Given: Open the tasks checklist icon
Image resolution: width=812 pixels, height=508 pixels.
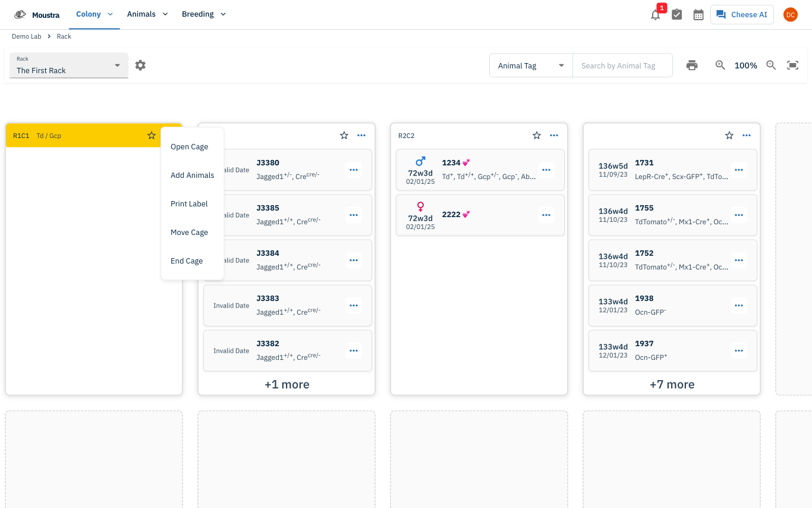Looking at the screenshot, I should click(x=676, y=15).
